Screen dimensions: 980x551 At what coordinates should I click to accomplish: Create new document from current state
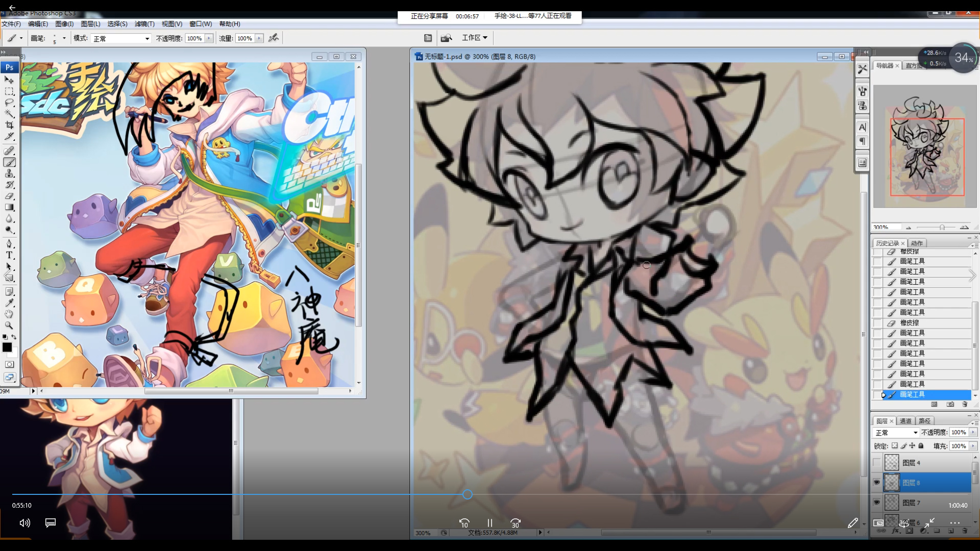(934, 404)
